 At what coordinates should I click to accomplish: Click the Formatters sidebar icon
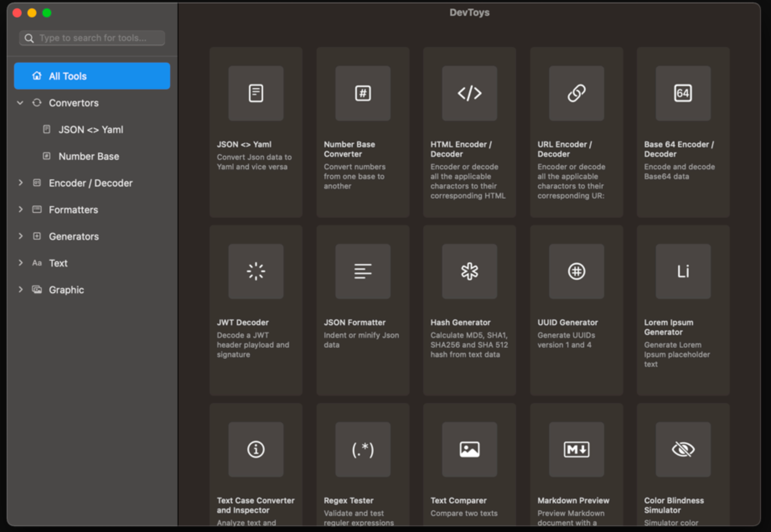click(x=37, y=209)
